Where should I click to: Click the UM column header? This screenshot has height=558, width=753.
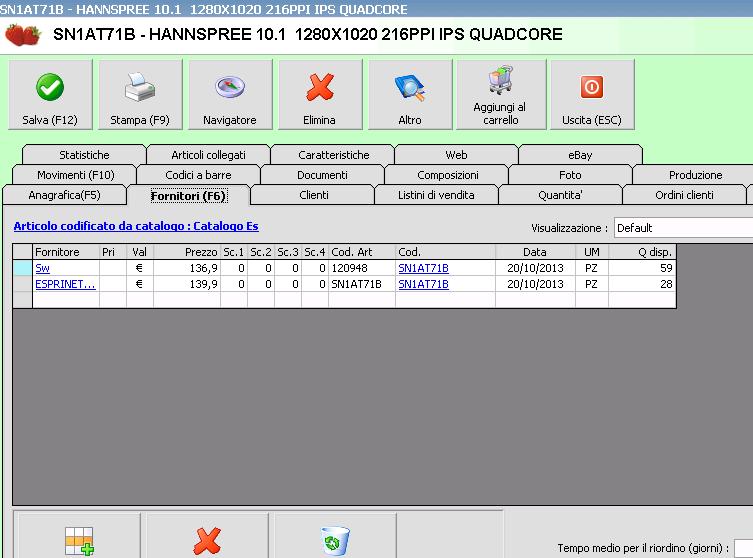[592, 252]
